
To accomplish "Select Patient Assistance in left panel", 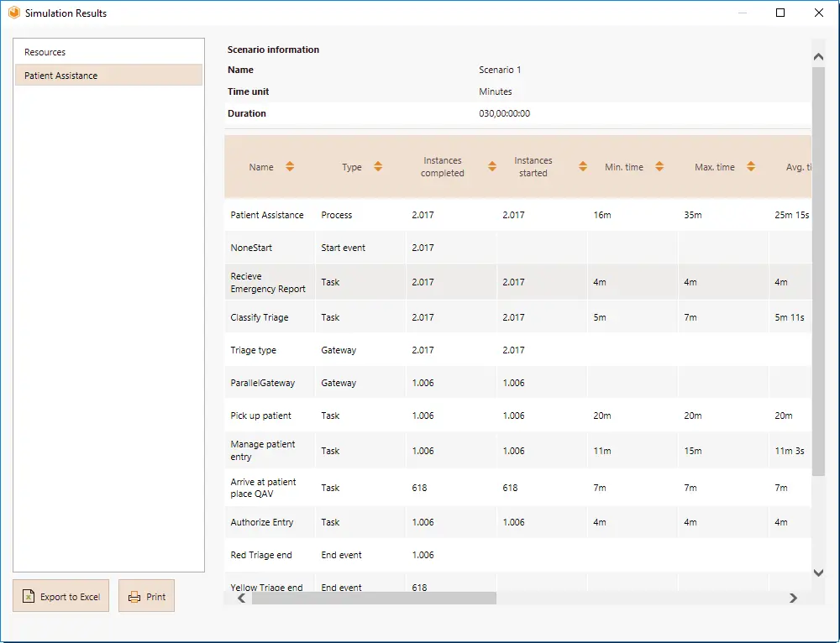I will tap(108, 76).
